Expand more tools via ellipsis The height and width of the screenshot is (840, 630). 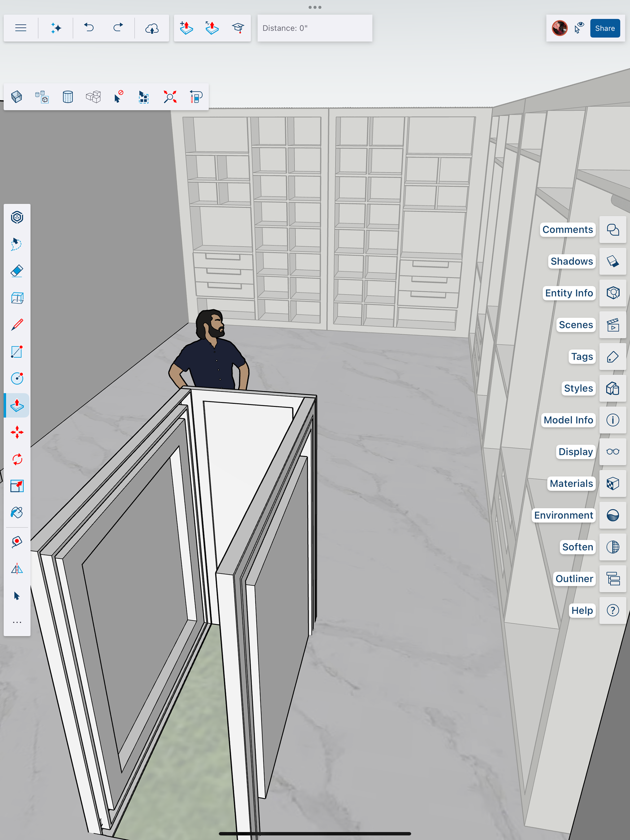click(17, 622)
